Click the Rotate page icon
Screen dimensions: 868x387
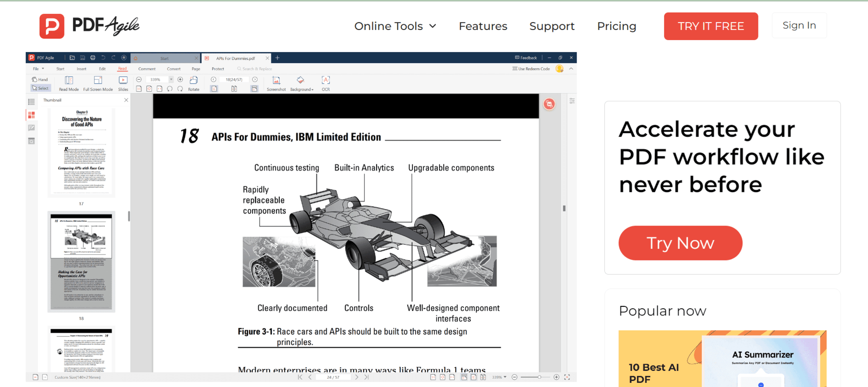click(x=194, y=84)
